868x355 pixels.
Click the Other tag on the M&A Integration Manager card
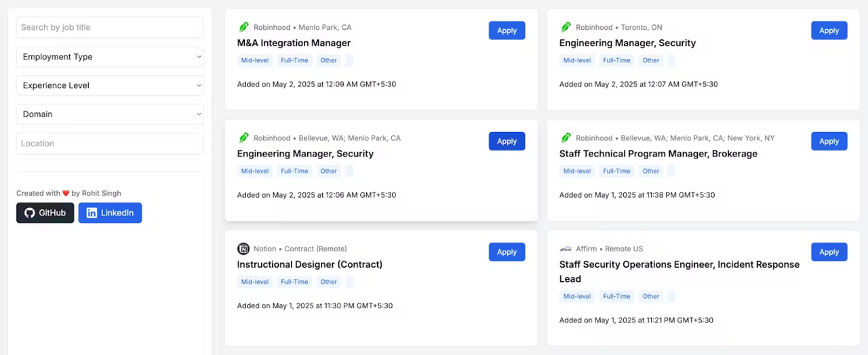(x=329, y=60)
